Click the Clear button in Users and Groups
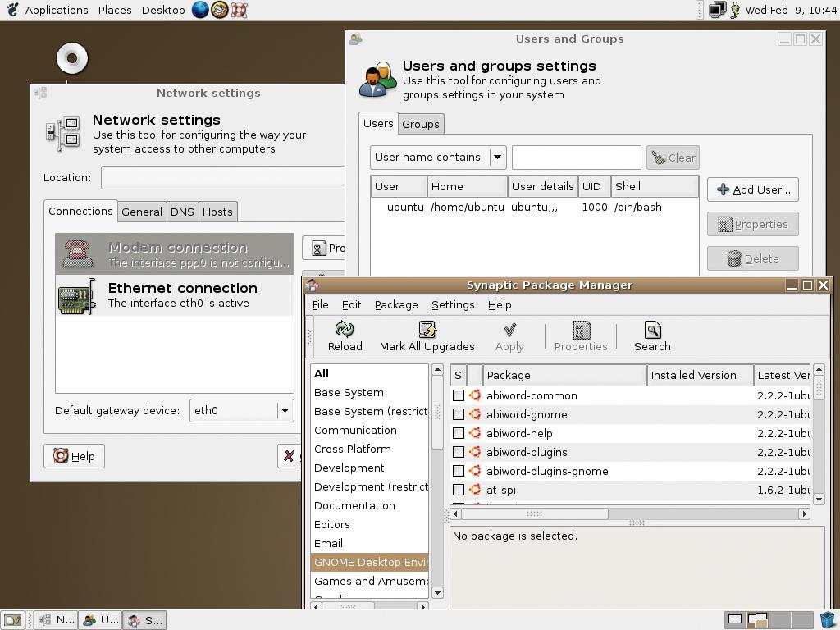This screenshot has height=630, width=840. (x=673, y=157)
